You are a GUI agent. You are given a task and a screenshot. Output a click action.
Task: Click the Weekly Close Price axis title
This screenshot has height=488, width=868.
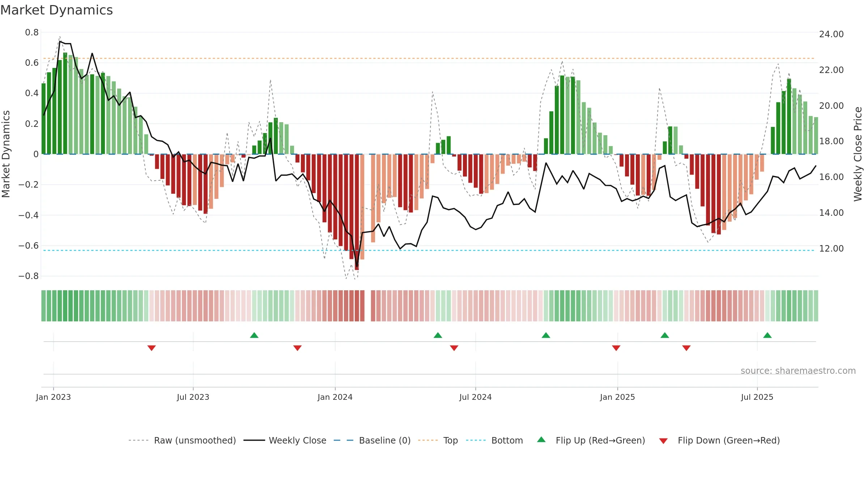coord(858,154)
